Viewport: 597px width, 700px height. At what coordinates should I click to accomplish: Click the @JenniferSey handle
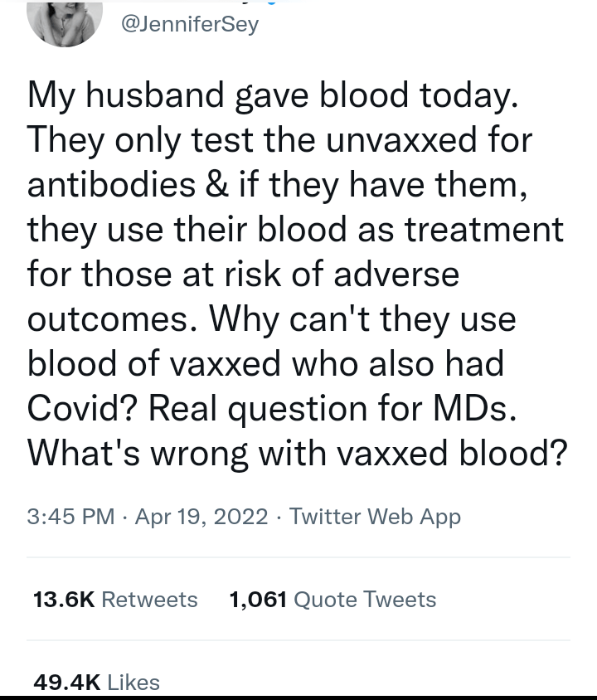(190, 25)
